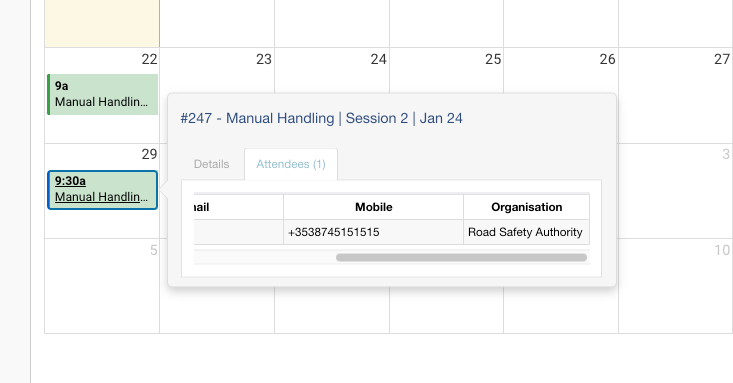This screenshot has width=733, height=383.
Task: Click day 24 in the calendar
Action: pyautogui.click(x=378, y=59)
